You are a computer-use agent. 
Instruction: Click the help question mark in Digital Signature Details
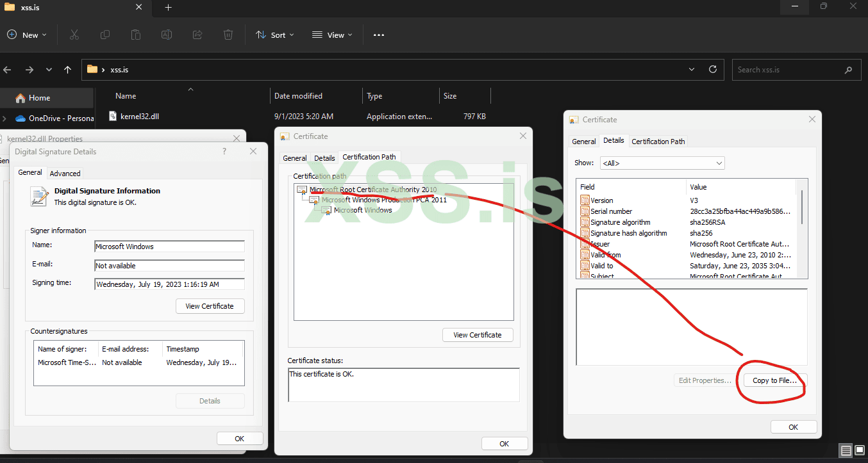(224, 151)
